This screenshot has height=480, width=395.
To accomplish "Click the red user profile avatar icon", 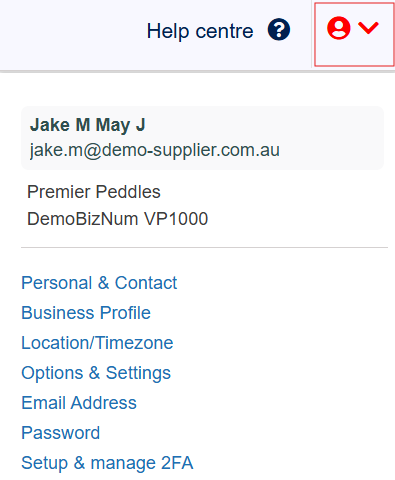I will (339, 28).
